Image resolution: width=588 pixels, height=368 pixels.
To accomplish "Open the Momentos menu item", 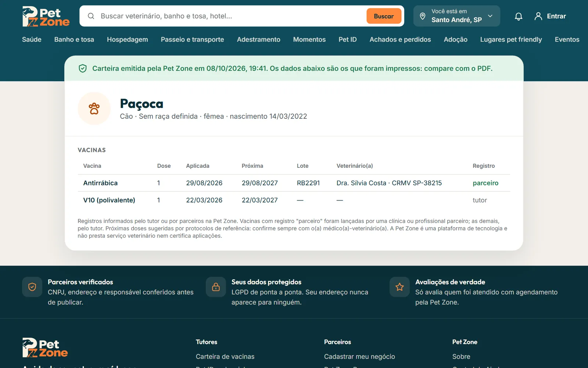I will coord(309,39).
